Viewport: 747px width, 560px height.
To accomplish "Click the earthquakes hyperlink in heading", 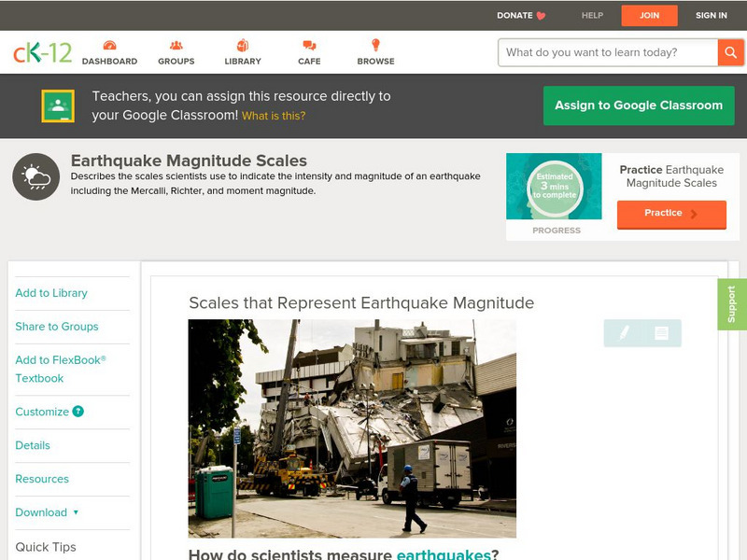I will [444, 554].
